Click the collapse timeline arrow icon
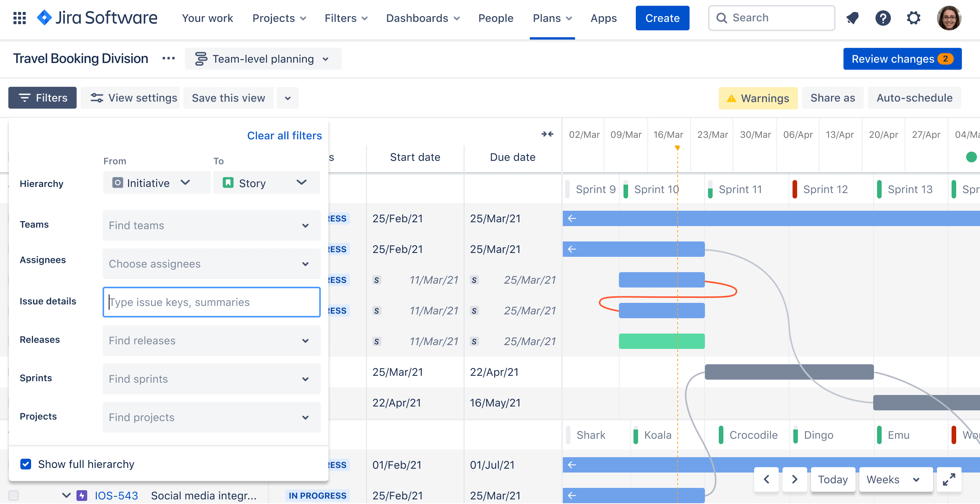980x504 pixels. tap(548, 134)
